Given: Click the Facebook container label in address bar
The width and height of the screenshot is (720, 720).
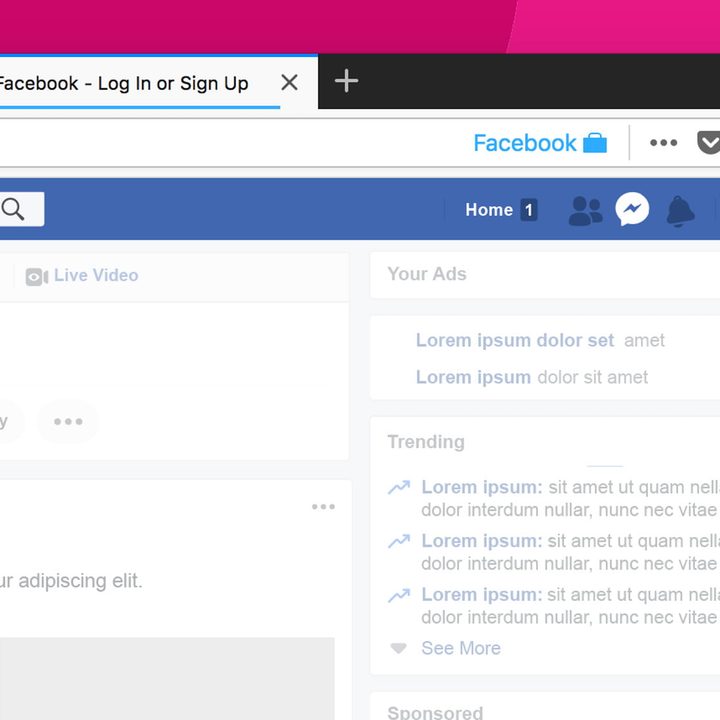Looking at the screenshot, I should point(525,143).
